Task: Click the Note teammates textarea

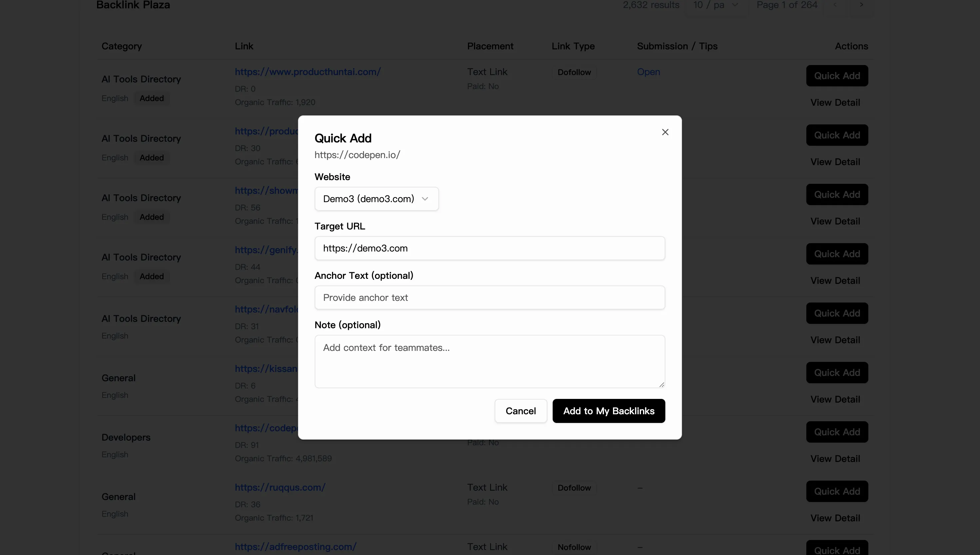Action: (489, 360)
